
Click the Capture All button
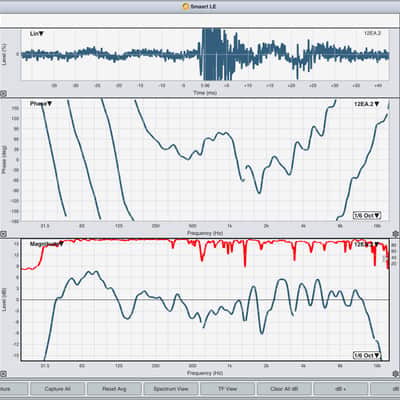pyautogui.click(x=57, y=389)
